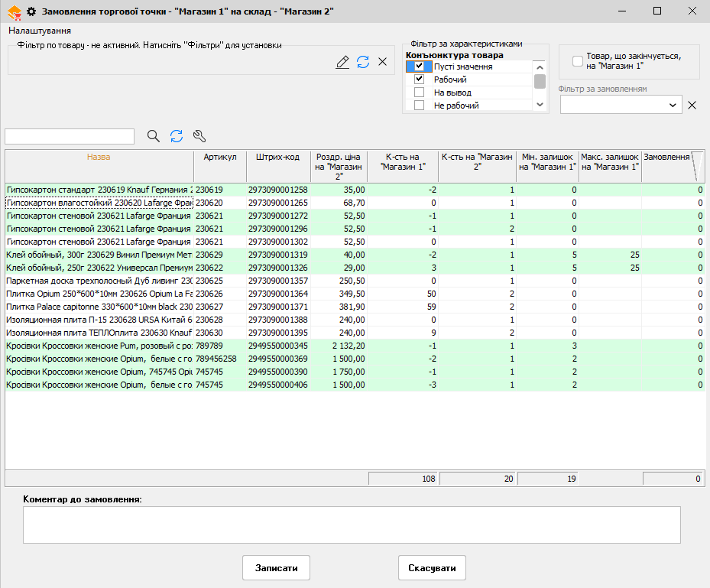Sort by the 'Назва' column header
Screen dimensions: 710x588
point(99,157)
